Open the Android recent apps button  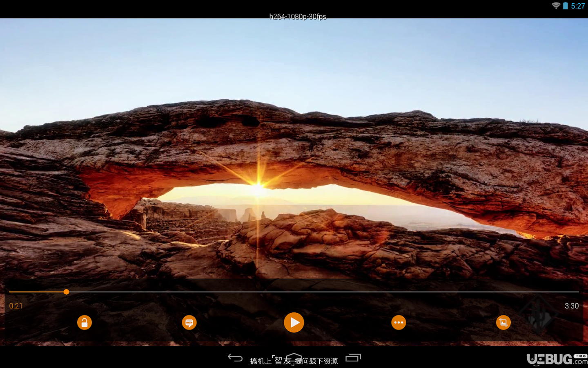point(353,358)
